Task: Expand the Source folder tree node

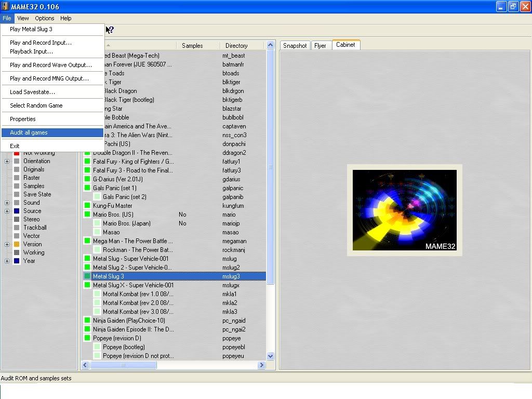Action: click(x=7, y=211)
